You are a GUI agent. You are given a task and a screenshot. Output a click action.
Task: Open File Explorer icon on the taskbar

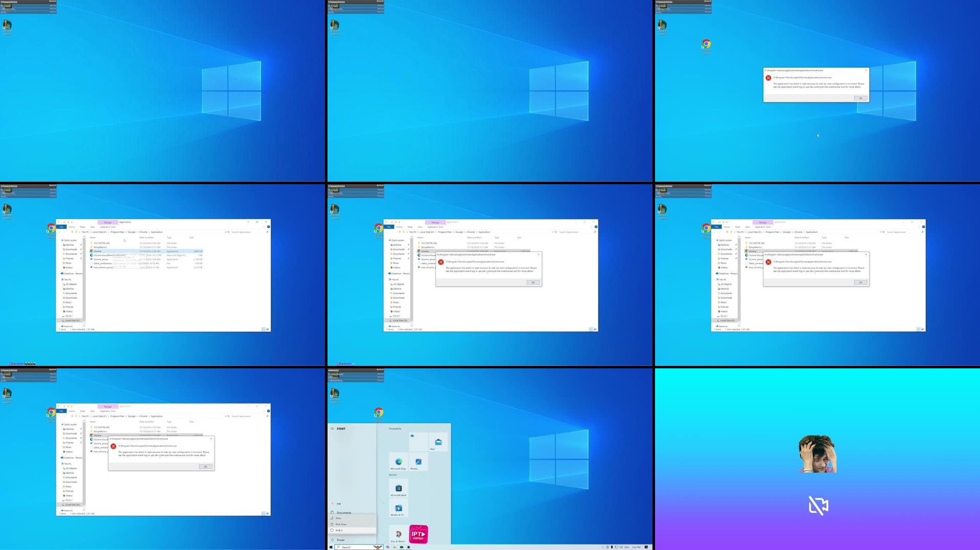point(395,547)
